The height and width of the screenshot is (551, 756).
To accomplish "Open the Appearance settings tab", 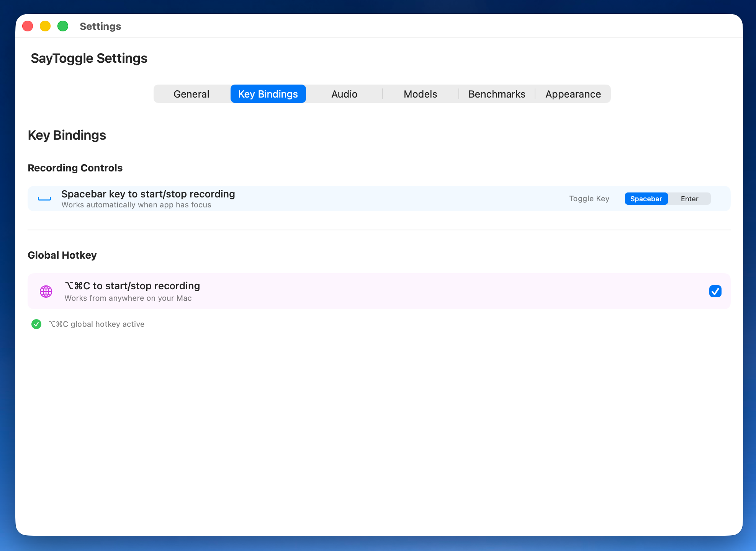I will [573, 94].
